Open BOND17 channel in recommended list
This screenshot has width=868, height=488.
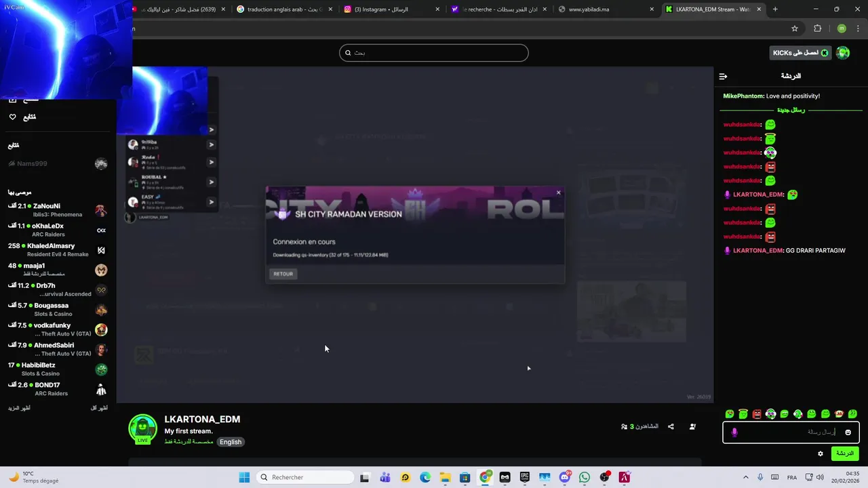pos(58,389)
